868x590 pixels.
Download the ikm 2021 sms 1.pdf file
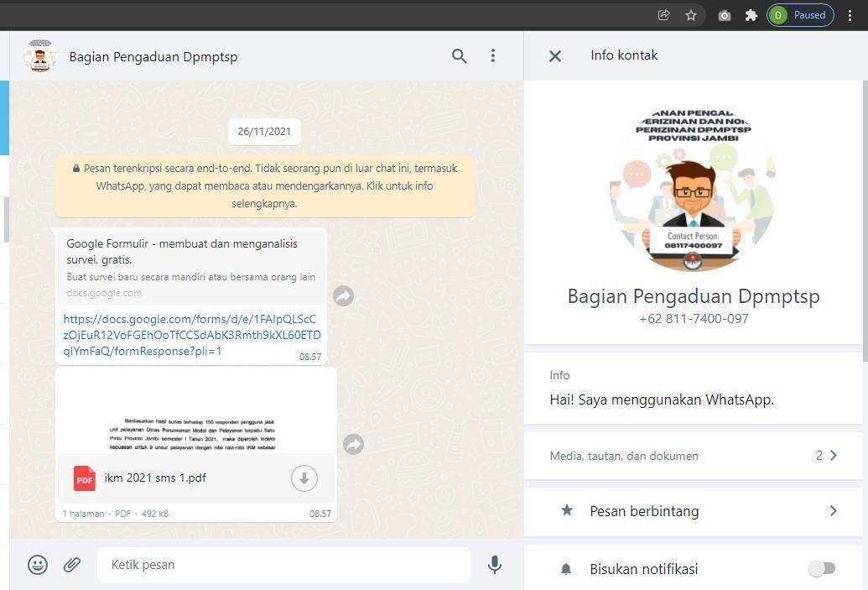click(304, 478)
